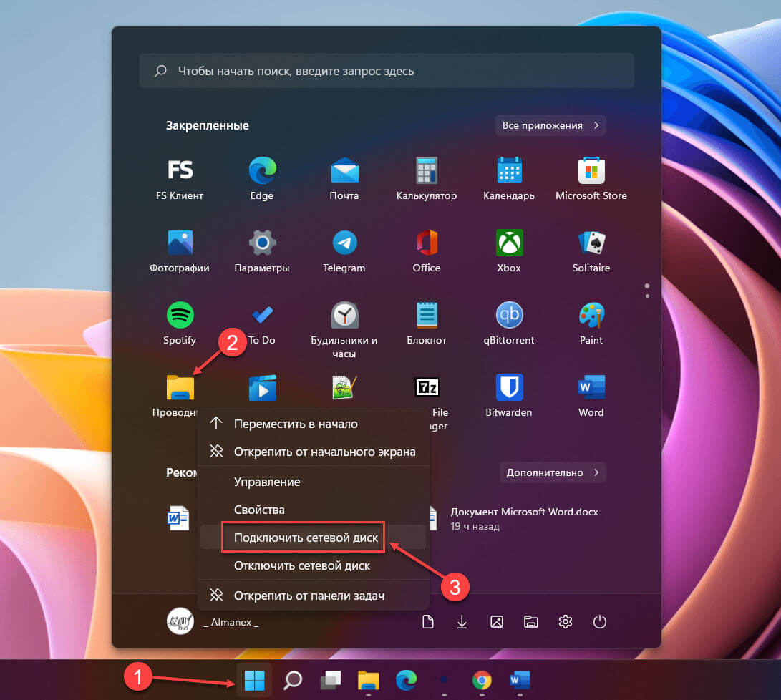The width and height of the screenshot is (781, 700).
Task: Open the Paint app
Action: [x=591, y=323]
